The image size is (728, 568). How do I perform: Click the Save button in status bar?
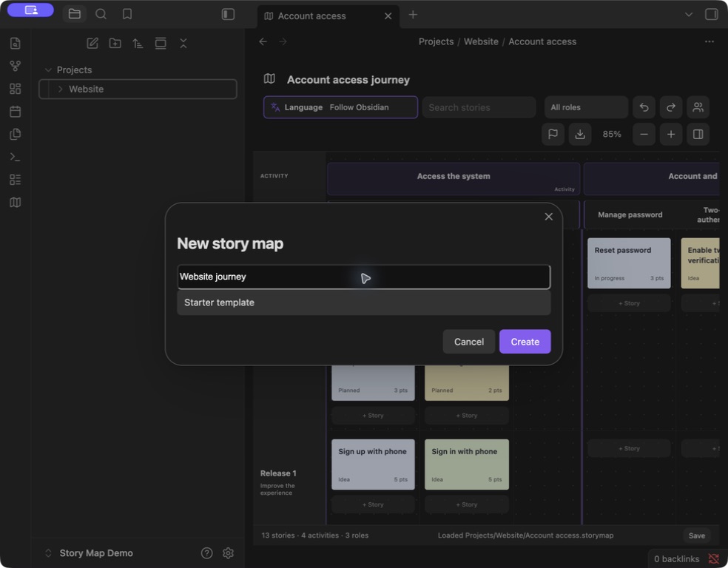[696, 535]
